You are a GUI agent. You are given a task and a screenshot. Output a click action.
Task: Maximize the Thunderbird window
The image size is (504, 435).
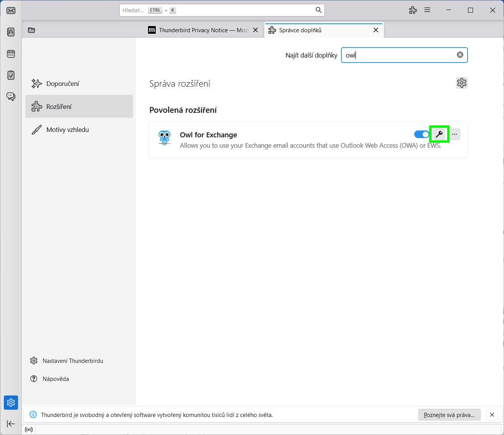point(471,10)
